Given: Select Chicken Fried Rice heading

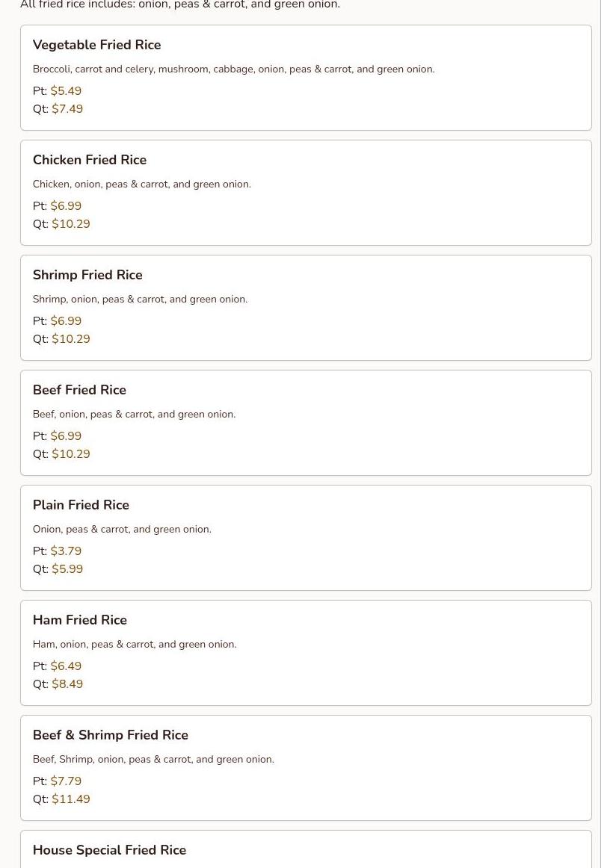Looking at the screenshot, I should pyautogui.click(x=90, y=161).
